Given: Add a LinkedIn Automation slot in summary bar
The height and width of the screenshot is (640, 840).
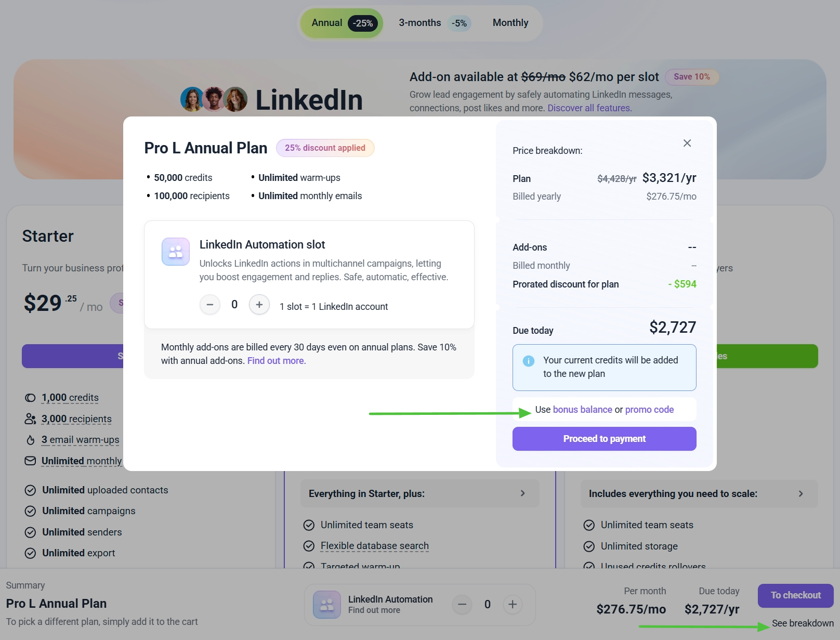Looking at the screenshot, I should (513, 604).
